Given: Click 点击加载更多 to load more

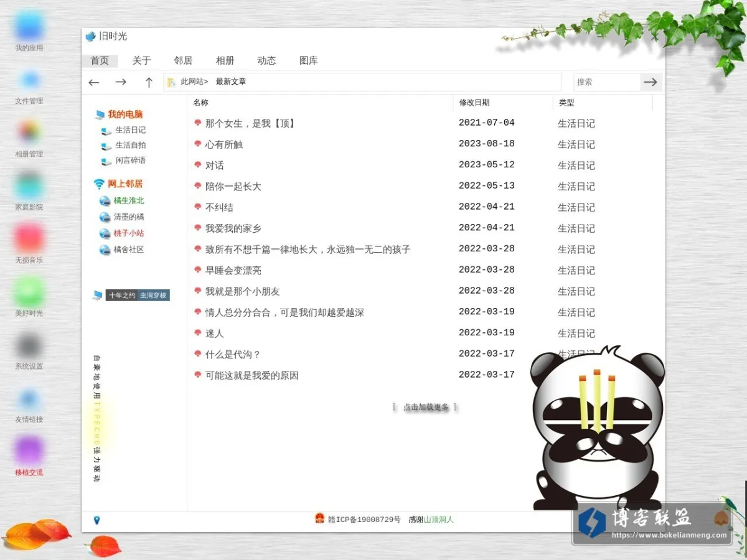Looking at the screenshot, I should pyautogui.click(x=426, y=407).
